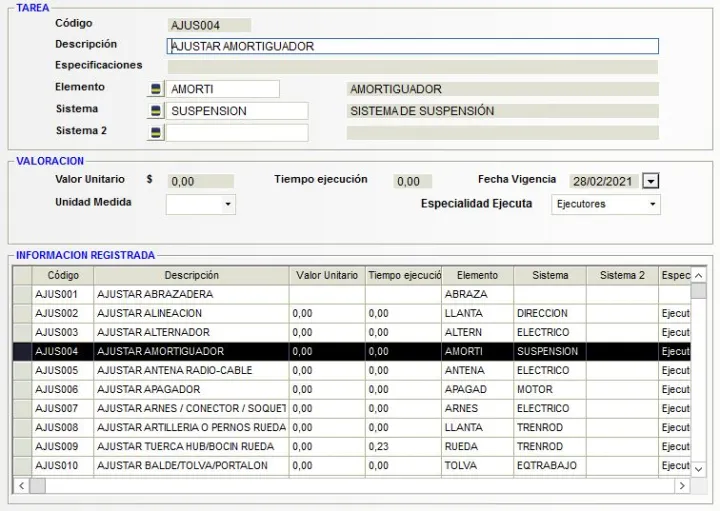Click the Sistema column header

point(550,275)
